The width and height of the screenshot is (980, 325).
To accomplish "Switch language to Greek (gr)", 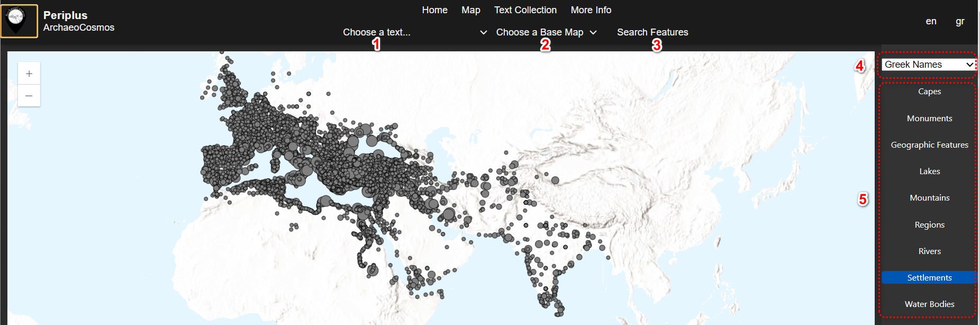I will pyautogui.click(x=960, y=21).
